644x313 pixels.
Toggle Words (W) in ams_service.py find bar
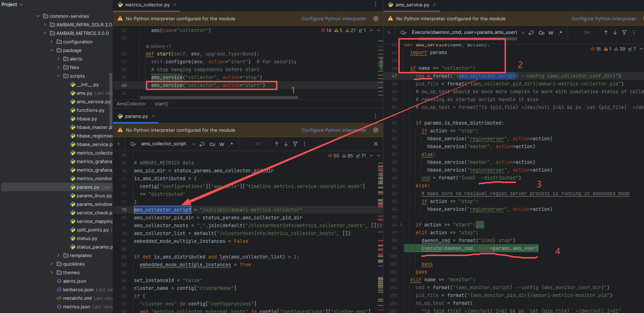(551, 33)
